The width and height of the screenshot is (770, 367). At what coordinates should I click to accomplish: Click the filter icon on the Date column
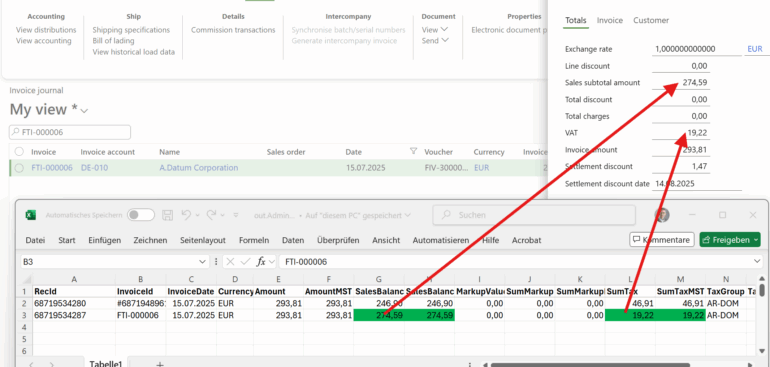(x=413, y=152)
